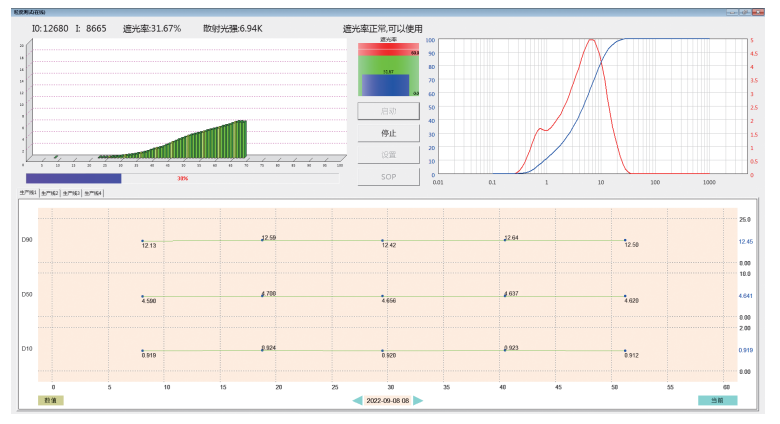This screenshot has width=780, height=424.
Task: Click the 启动 start button
Action: point(388,110)
